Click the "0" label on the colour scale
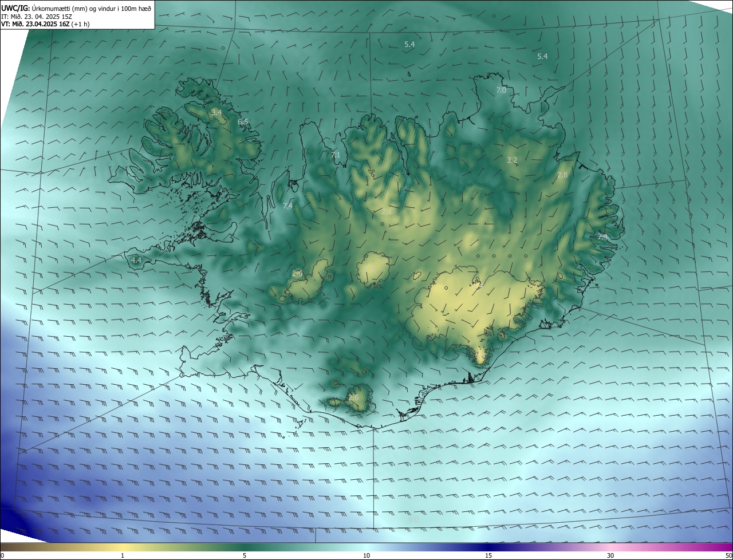The height and width of the screenshot is (560, 733). [x=2, y=555]
